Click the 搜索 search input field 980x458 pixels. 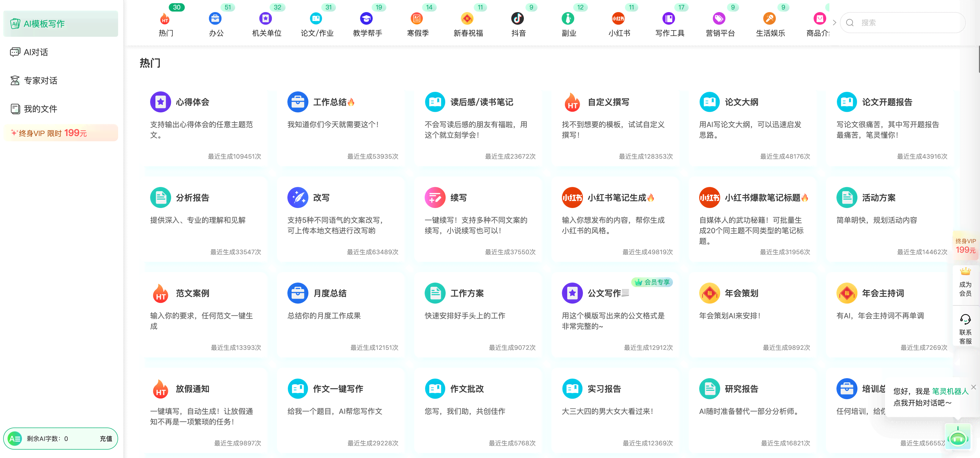[x=906, y=23]
